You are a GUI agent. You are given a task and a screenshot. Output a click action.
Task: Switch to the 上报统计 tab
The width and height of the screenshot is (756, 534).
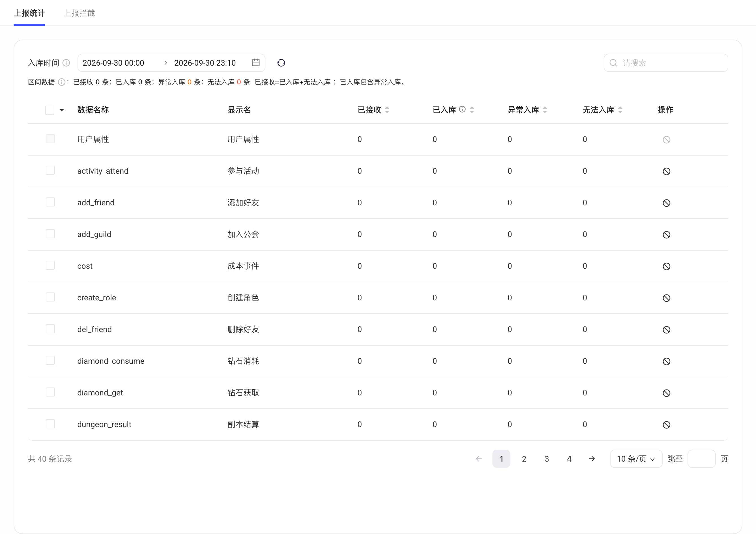[x=29, y=13]
